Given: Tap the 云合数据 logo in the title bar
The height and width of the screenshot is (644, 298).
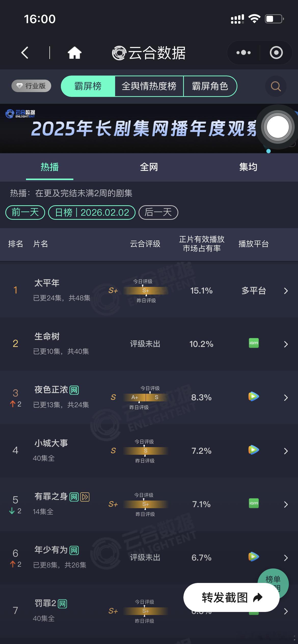Looking at the screenshot, I should pos(148,52).
